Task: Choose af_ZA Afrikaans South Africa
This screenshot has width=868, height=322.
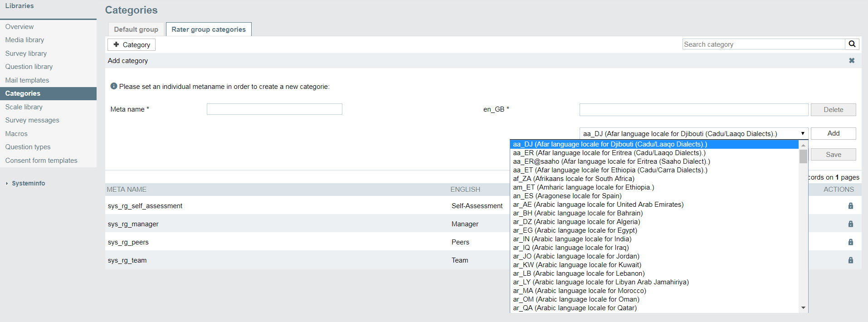Action: [654, 179]
